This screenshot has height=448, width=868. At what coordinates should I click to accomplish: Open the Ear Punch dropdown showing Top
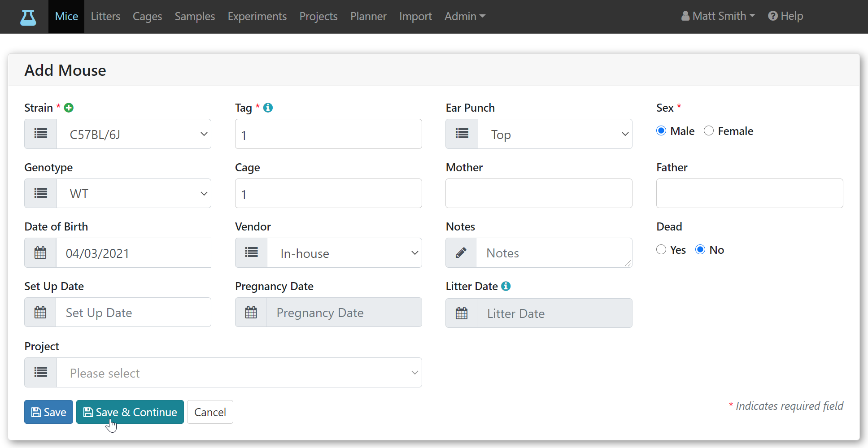(x=555, y=134)
